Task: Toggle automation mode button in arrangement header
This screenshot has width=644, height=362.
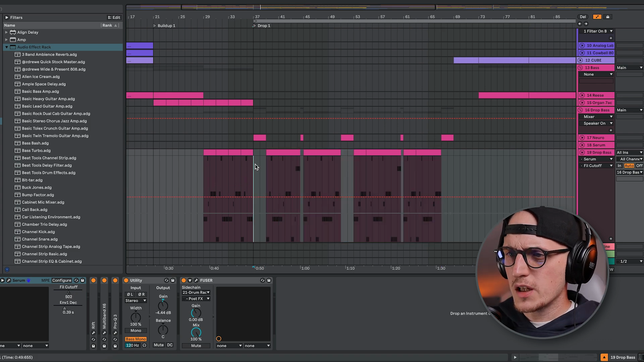Action: pos(597,17)
